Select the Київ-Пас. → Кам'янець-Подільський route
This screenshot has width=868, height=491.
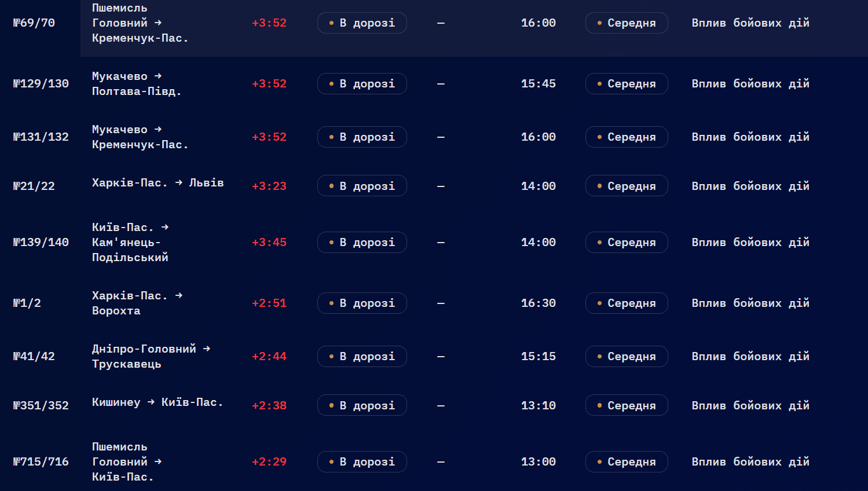[130, 243]
